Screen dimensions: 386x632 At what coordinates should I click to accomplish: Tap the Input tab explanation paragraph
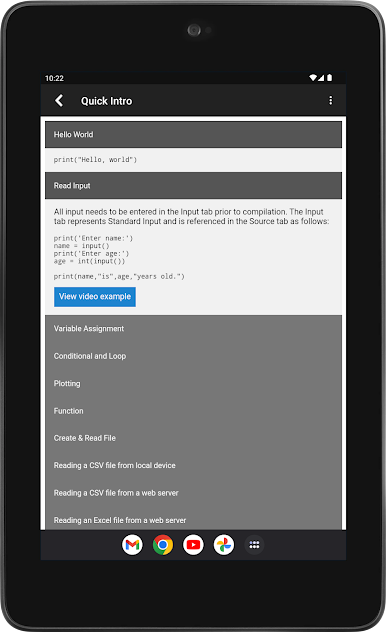191,216
